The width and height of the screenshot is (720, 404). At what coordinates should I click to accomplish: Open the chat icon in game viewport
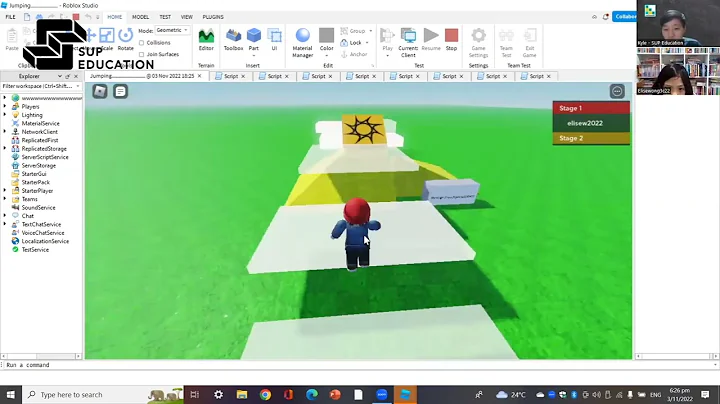point(120,91)
